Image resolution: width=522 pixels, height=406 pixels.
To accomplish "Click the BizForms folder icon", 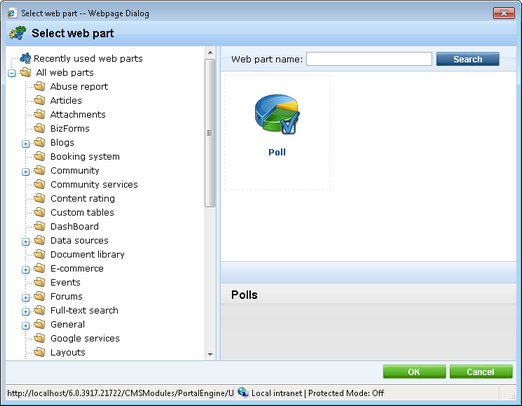I will coord(39,128).
